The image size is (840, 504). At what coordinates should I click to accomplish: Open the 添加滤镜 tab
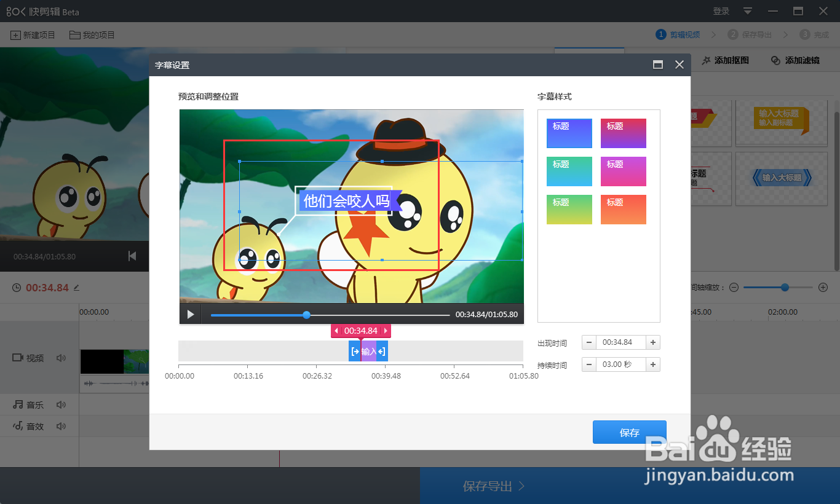pos(795,60)
